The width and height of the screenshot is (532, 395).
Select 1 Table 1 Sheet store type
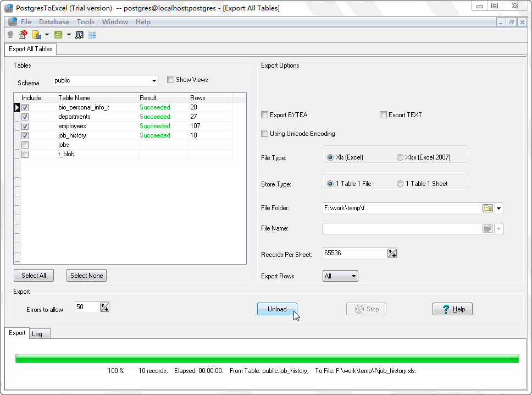(x=400, y=184)
